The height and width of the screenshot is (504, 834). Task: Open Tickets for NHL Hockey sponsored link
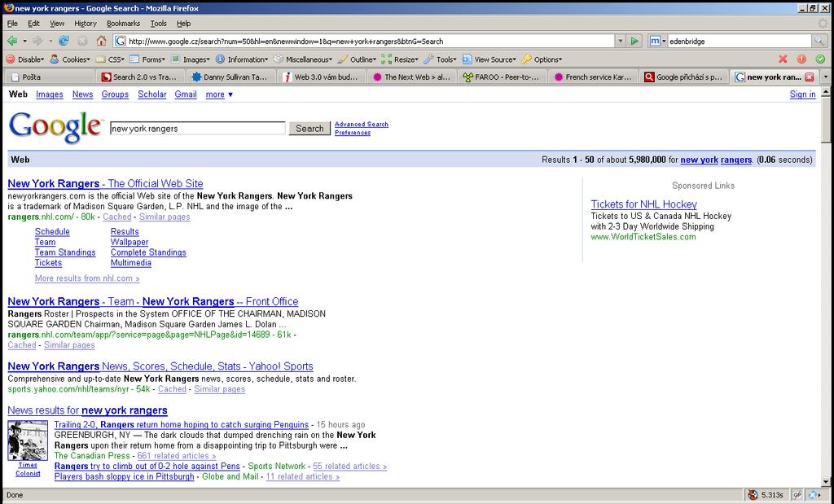(x=643, y=204)
